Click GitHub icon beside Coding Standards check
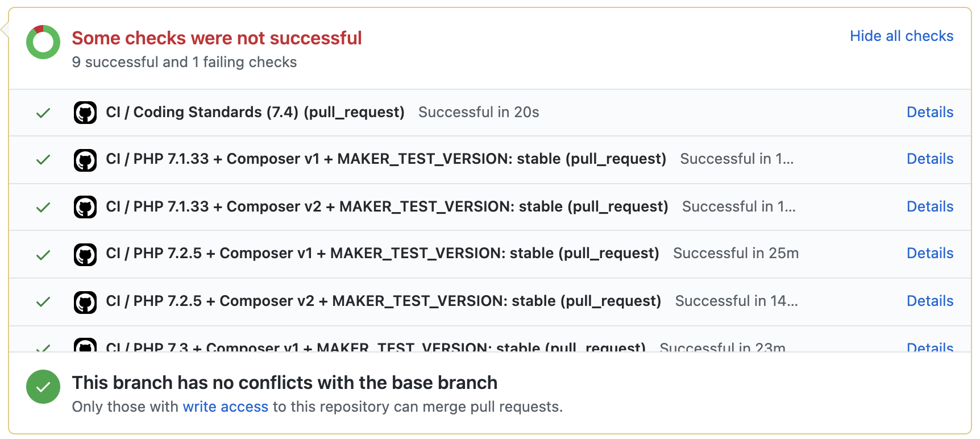The image size is (980, 439). tap(85, 113)
